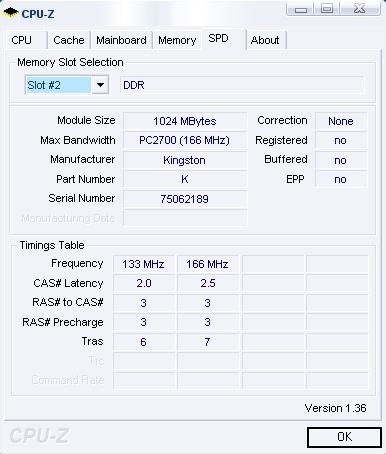
Task: Switch to the Cache tab
Action: (69, 40)
